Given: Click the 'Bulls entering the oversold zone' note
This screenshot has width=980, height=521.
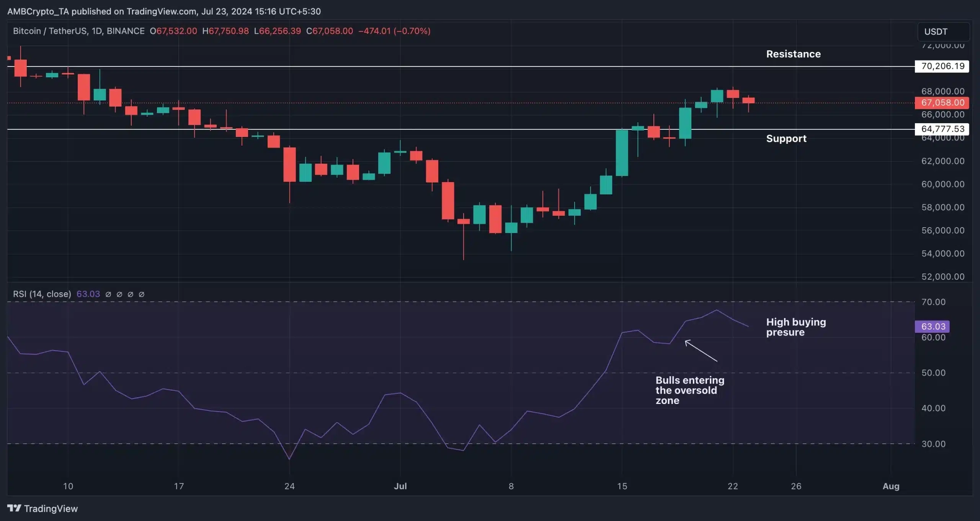Looking at the screenshot, I should [690, 390].
